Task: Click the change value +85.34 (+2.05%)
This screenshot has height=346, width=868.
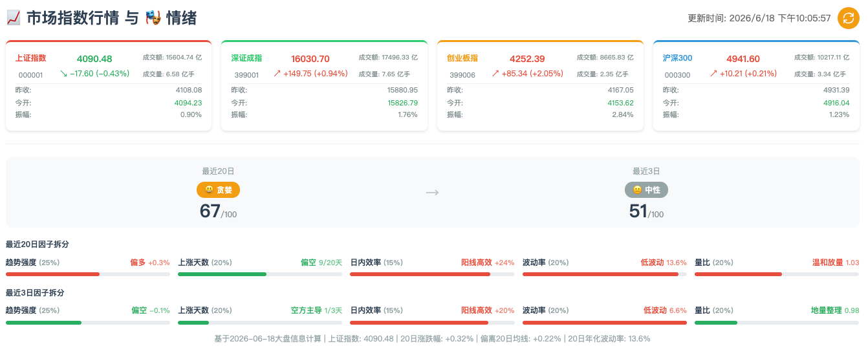Action: point(527,74)
